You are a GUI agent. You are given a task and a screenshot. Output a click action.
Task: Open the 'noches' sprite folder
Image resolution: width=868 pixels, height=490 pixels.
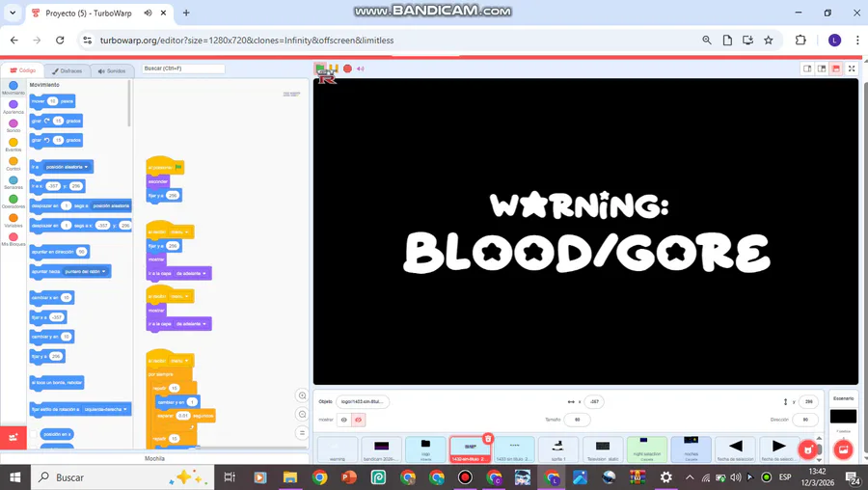692,449
